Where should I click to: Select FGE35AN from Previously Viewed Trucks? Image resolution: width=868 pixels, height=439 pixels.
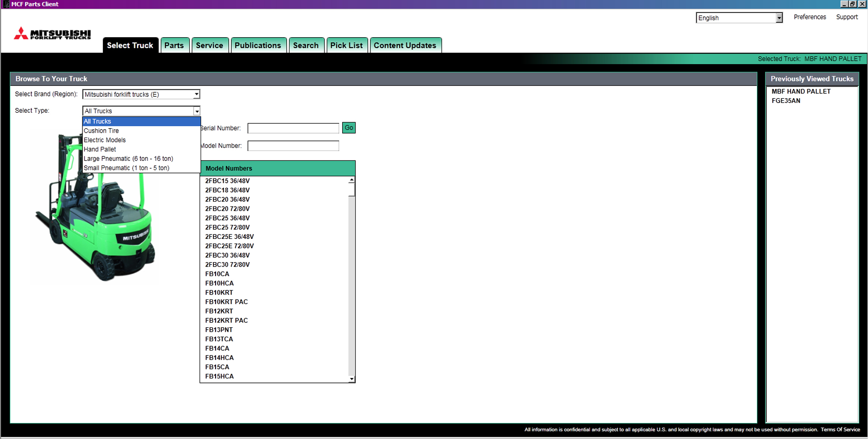click(786, 101)
